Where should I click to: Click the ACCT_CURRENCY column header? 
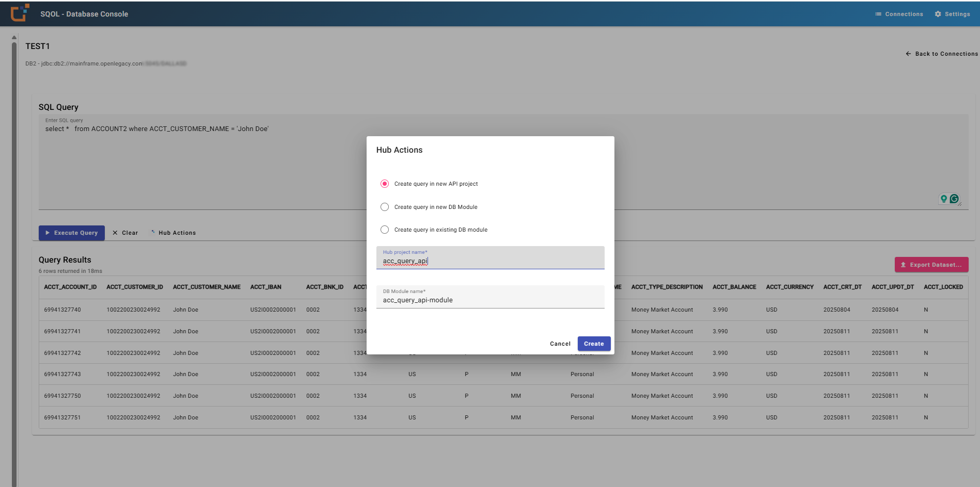(x=790, y=287)
